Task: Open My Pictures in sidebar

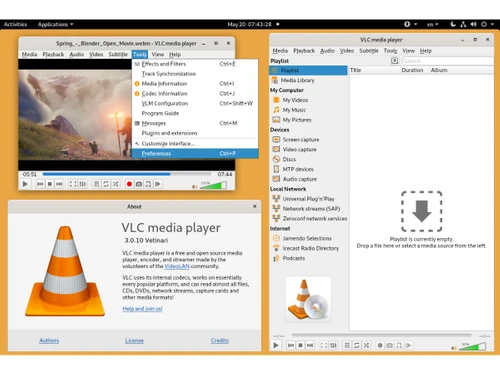Action: click(x=308, y=120)
